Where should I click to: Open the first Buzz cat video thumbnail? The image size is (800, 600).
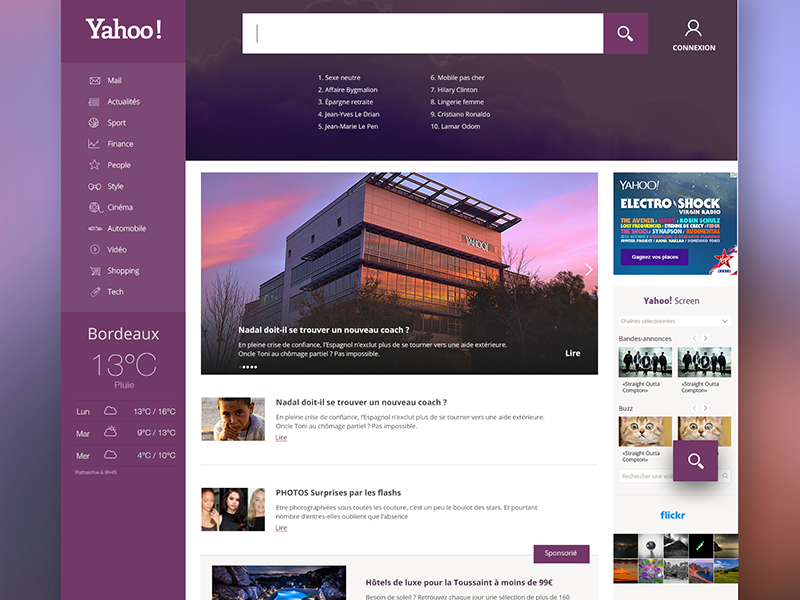[645, 432]
